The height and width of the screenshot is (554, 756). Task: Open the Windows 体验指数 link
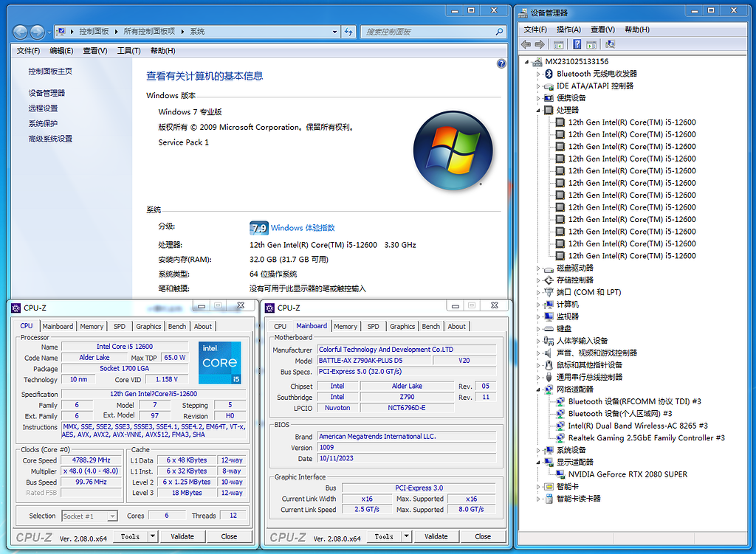tap(302, 228)
